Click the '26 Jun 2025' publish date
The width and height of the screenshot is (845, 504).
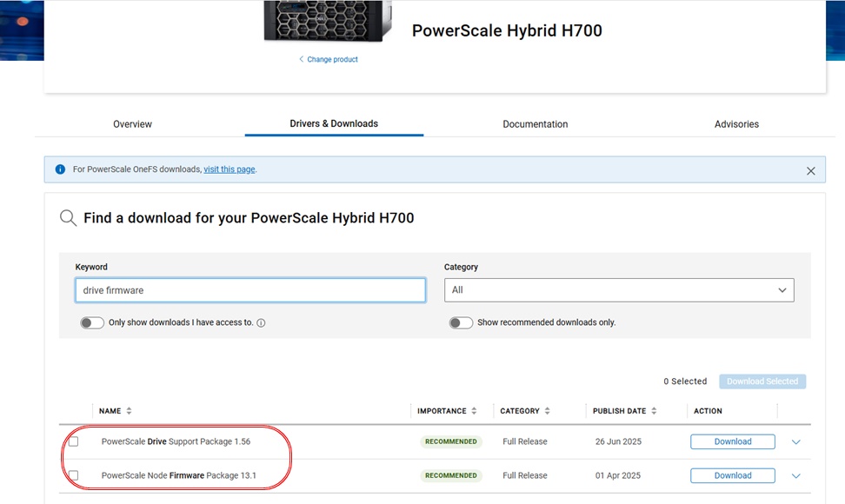(618, 441)
